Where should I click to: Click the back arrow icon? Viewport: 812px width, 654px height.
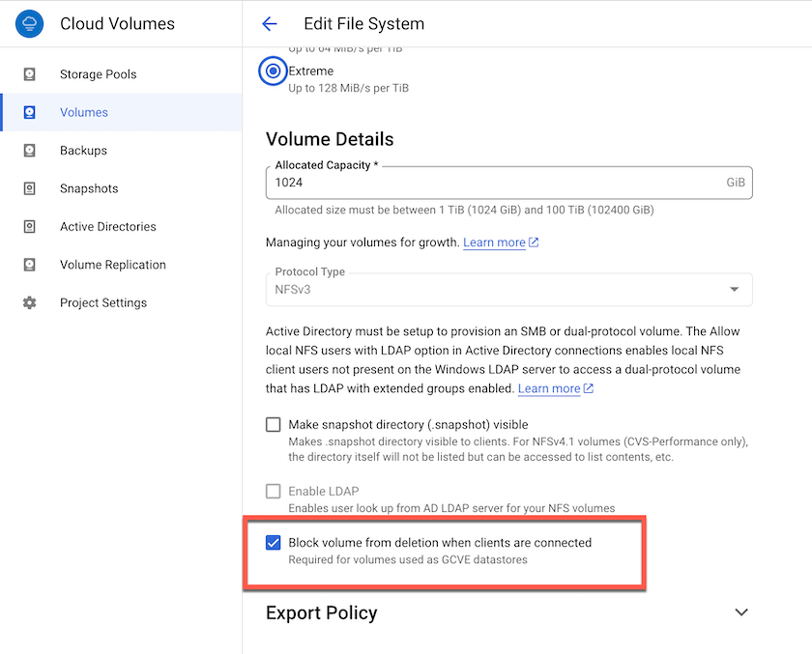coord(270,24)
